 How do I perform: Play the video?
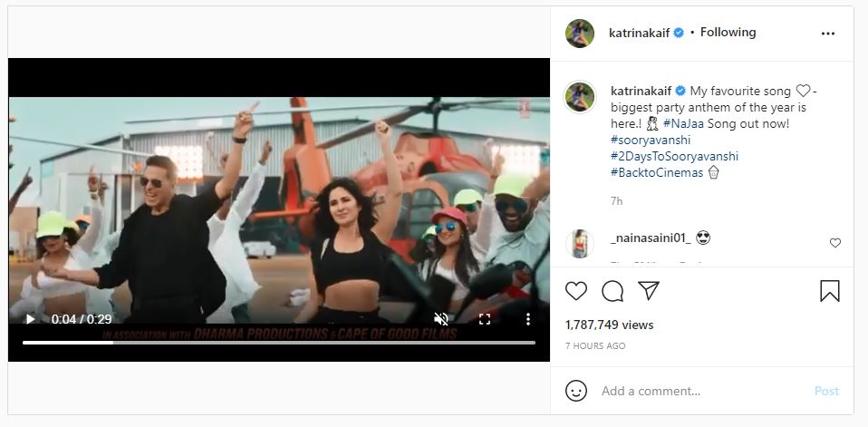point(30,319)
